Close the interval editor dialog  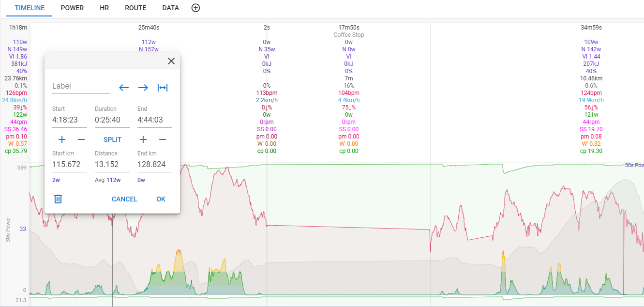171,61
